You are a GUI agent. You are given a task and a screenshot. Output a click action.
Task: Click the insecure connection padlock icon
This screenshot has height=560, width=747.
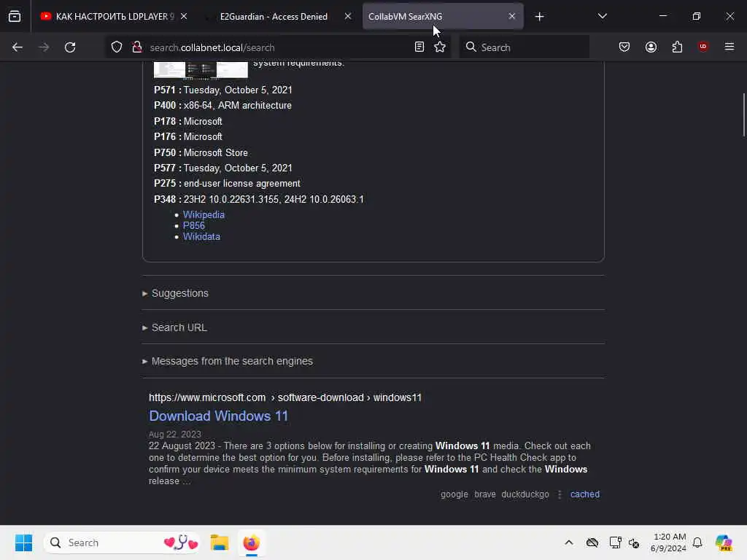[x=137, y=47]
